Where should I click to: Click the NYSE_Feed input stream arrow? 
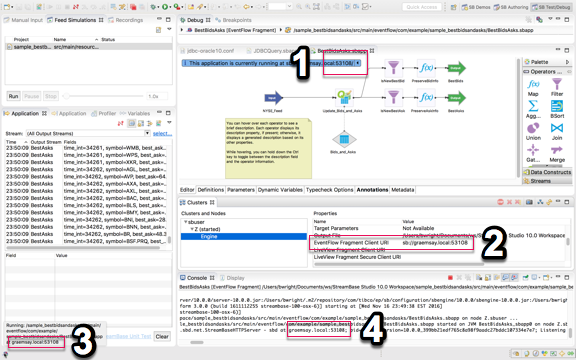pyautogui.click(x=274, y=98)
